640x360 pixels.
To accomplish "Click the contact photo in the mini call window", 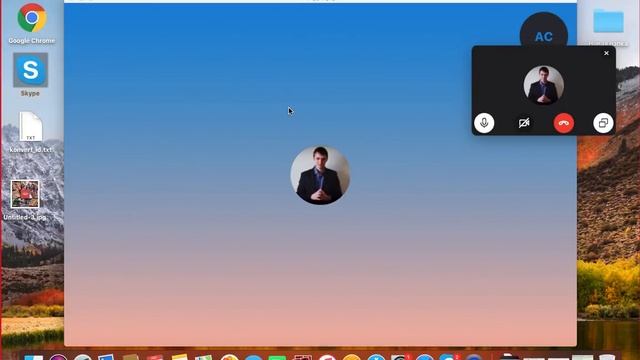I will [544, 85].
